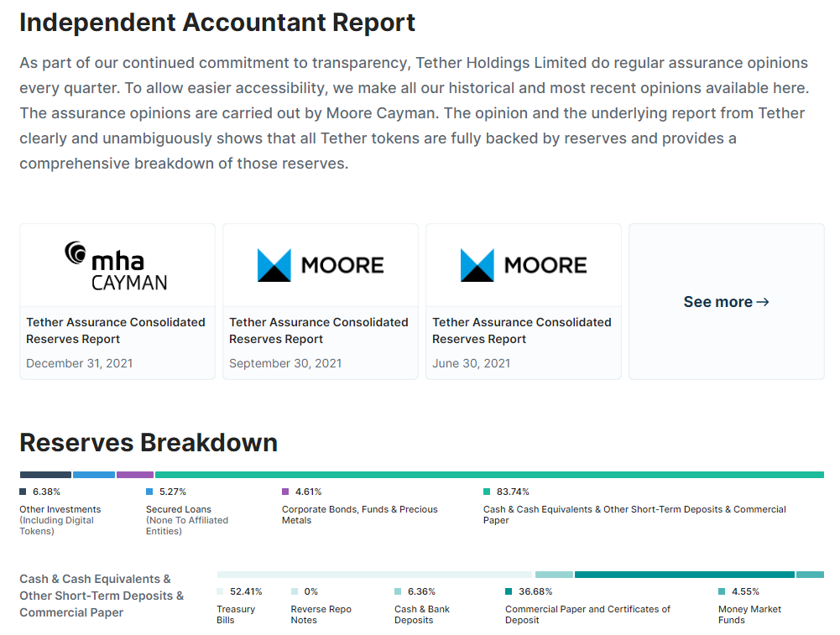Click the blue Secured Loans legend square

149,492
